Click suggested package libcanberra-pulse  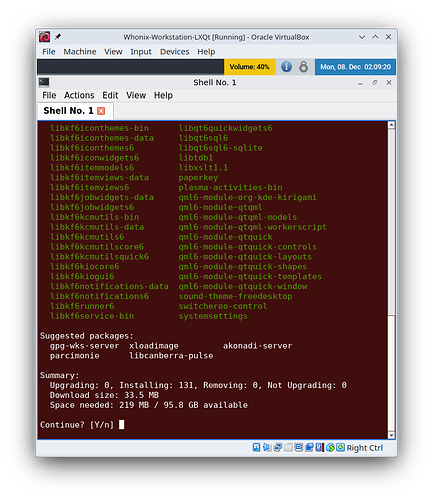tap(171, 356)
